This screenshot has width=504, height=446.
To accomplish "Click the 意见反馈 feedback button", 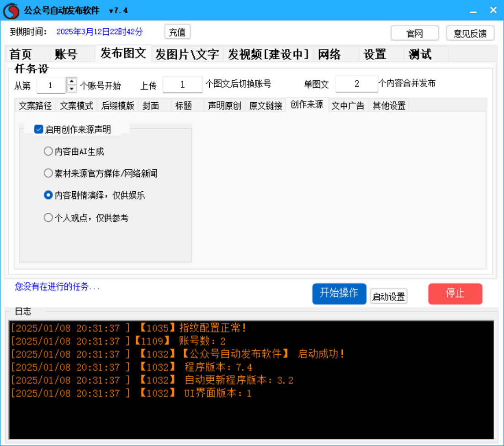I will pyautogui.click(x=470, y=33).
